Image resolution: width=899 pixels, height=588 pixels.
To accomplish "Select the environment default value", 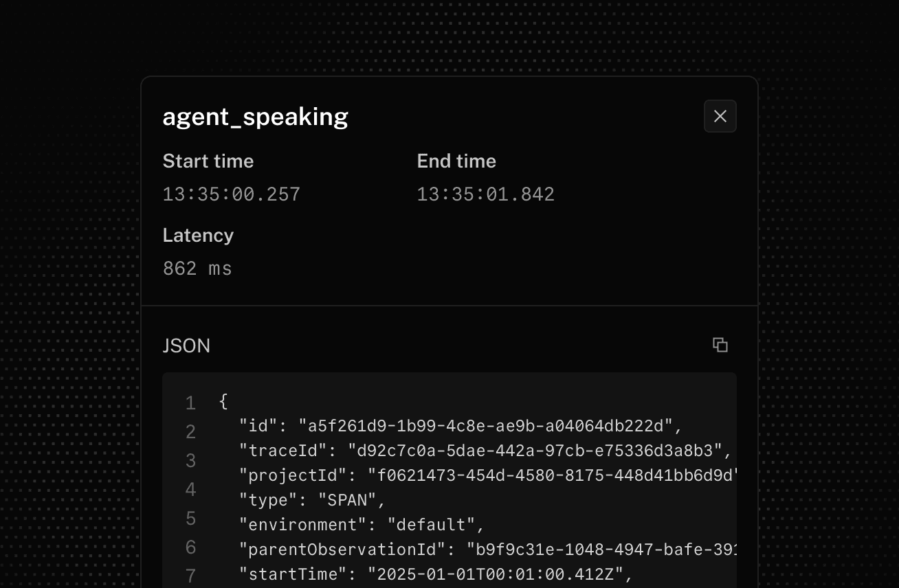I will [425, 524].
